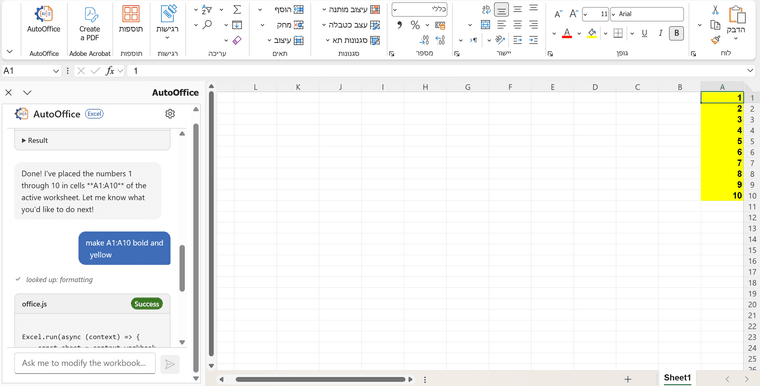Toggle Underline formatting button
This screenshot has width=760, height=386.
pos(645,33)
